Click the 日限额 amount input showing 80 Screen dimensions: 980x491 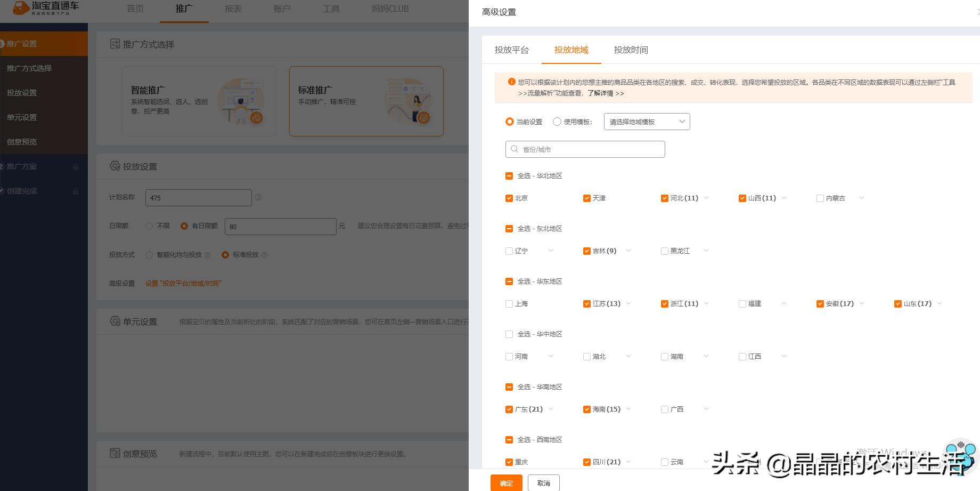(281, 226)
